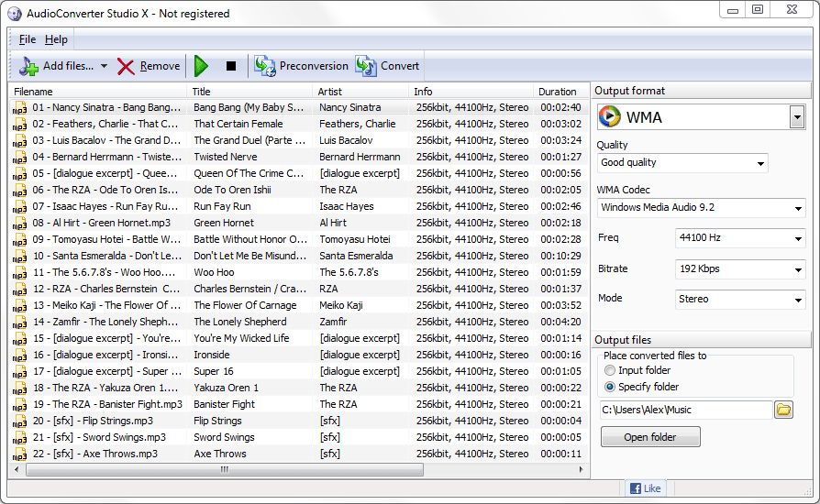
Task: Open the 192 Kbps Bitrate dropdown
Action: (x=798, y=269)
